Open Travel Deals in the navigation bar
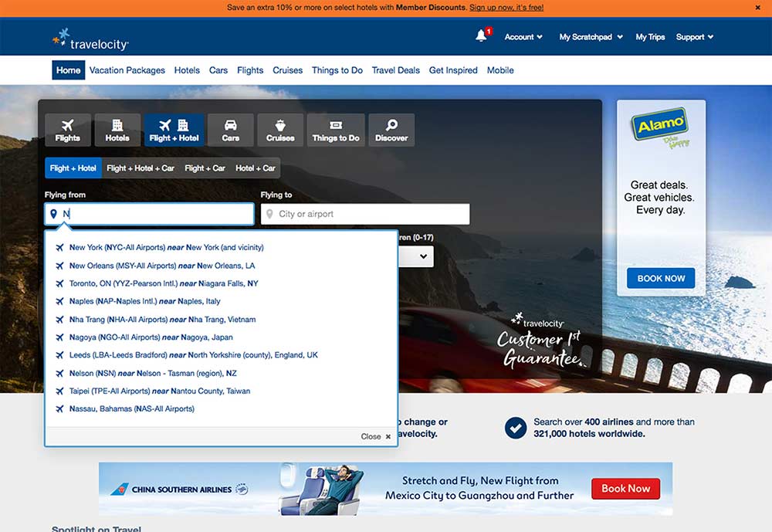772x532 pixels. point(396,70)
